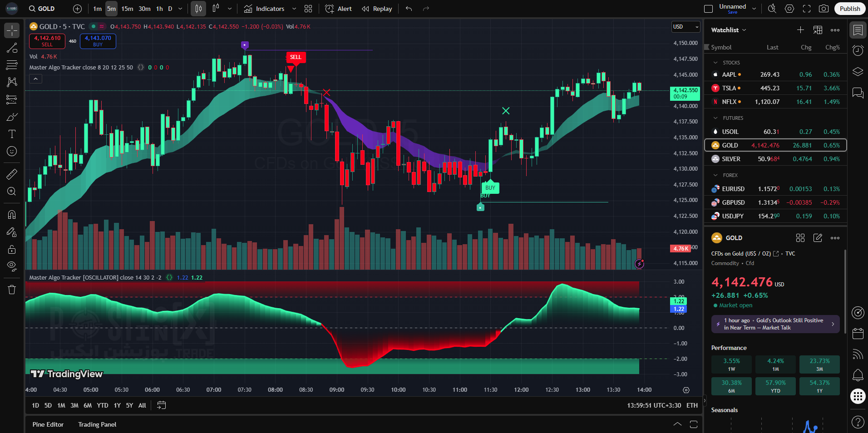Switch to the Trading Panel tab

pos(97,424)
